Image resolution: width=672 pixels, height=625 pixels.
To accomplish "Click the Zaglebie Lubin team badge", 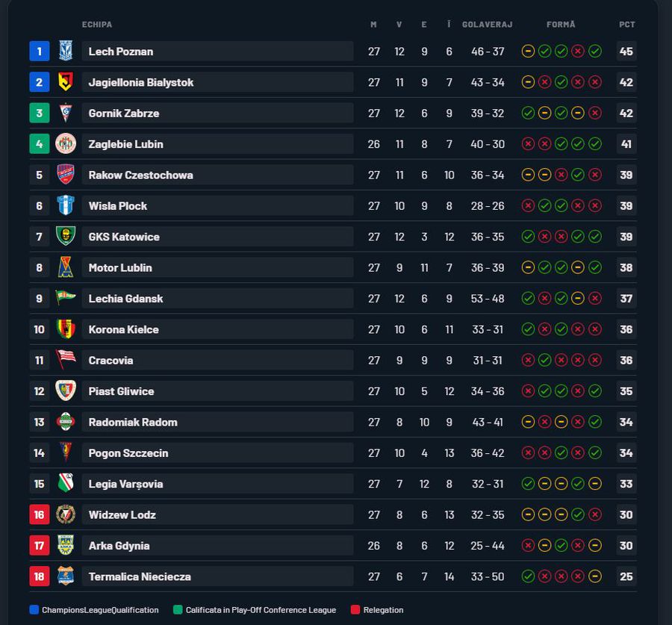I will tap(66, 143).
